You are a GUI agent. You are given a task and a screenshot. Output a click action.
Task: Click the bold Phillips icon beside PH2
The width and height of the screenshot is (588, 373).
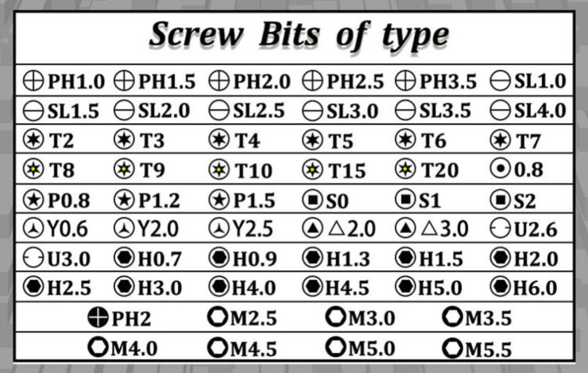point(99,317)
